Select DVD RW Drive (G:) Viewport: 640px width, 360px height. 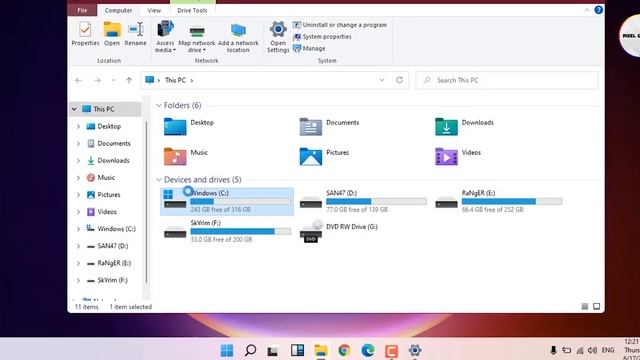point(339,231)
